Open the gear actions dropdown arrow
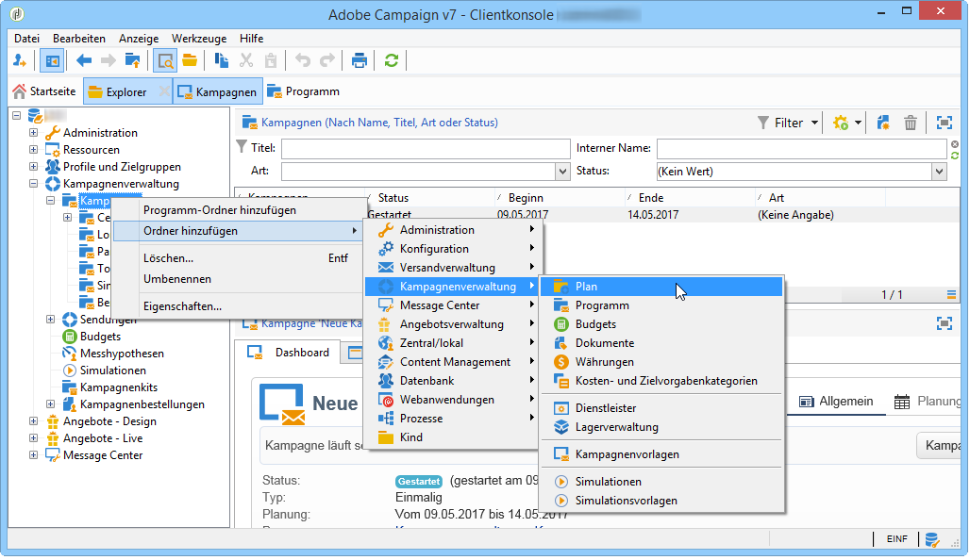This screenshot has height=560, width=970. pyautogui.click(x=858, y=123)
